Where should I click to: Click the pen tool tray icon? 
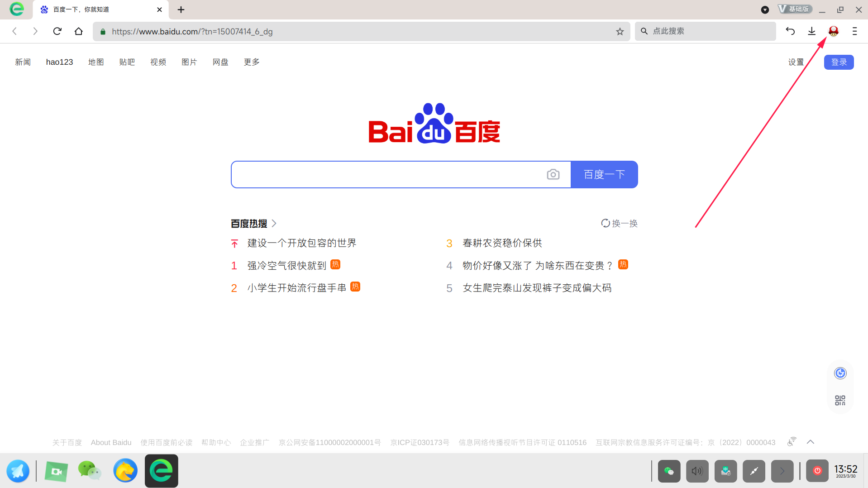(x=754, y=471)
